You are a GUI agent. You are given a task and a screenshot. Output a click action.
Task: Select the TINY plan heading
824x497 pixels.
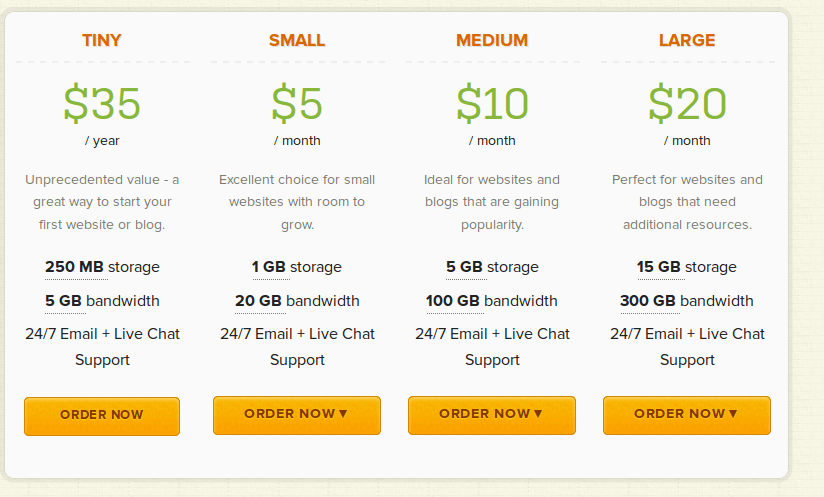102,41
